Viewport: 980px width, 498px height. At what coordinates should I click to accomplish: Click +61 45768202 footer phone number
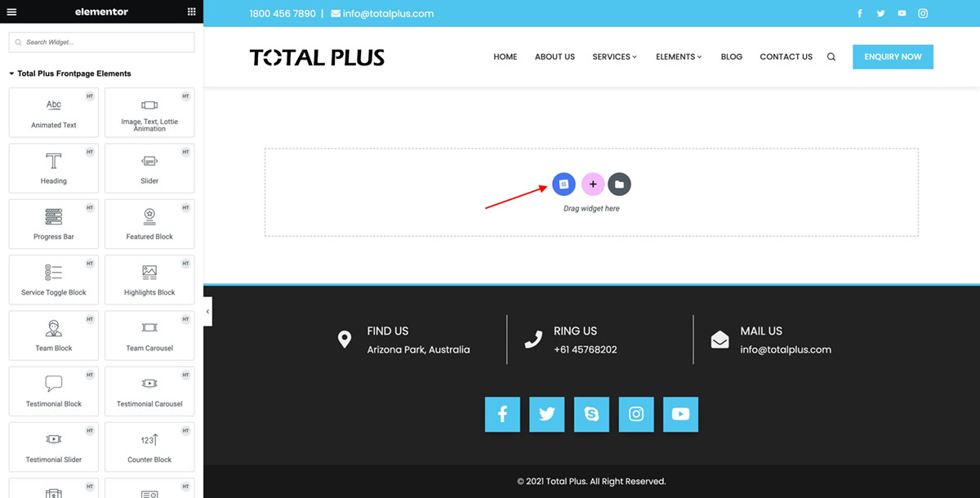[585, 349]
